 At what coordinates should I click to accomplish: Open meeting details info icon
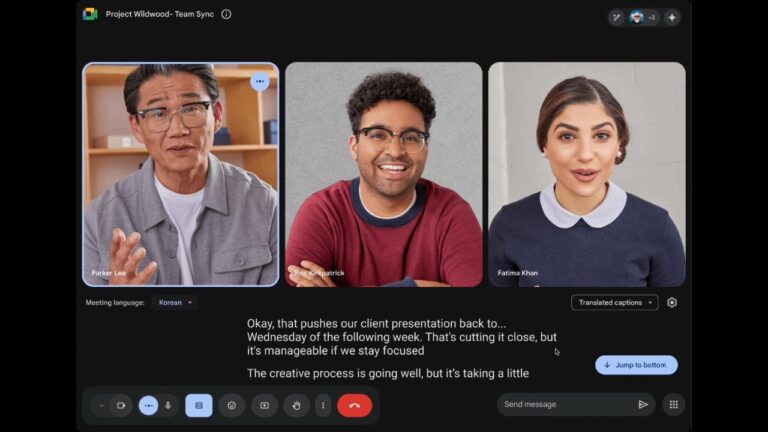[226, 14]
